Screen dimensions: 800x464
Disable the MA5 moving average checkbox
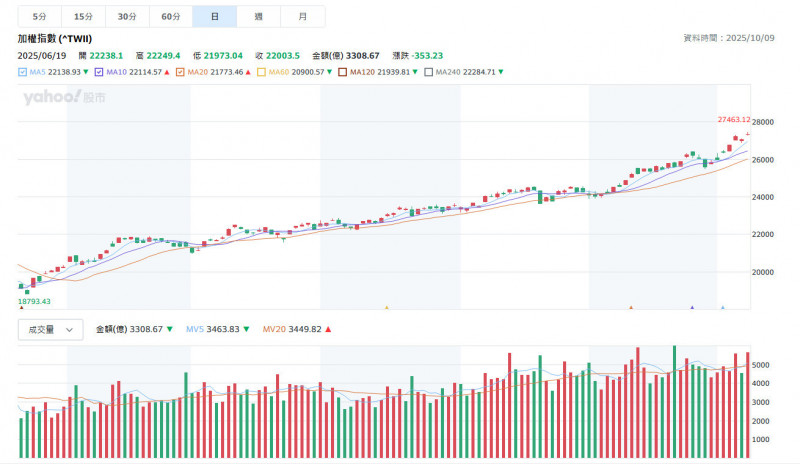[x=23, y=72]
